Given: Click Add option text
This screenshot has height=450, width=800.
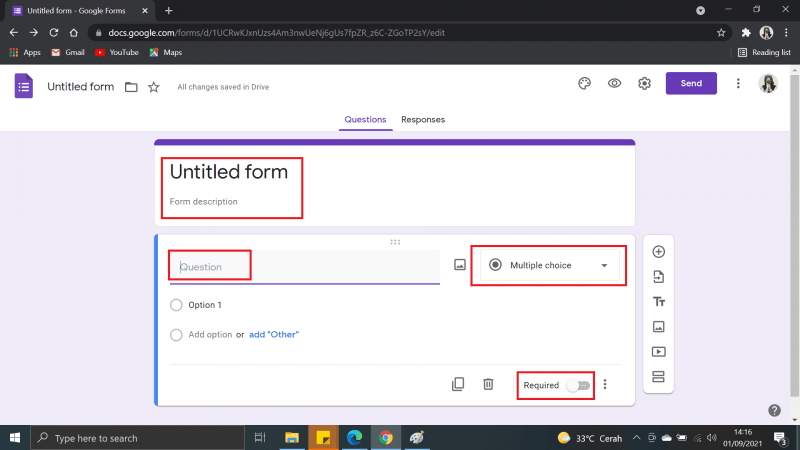Looking at the screenshot, I should [210, 335].
